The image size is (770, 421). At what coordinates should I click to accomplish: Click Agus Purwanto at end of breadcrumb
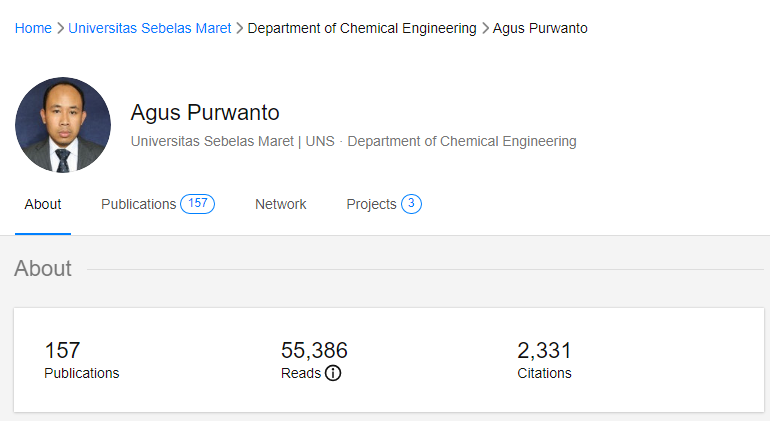pos(540,28)
